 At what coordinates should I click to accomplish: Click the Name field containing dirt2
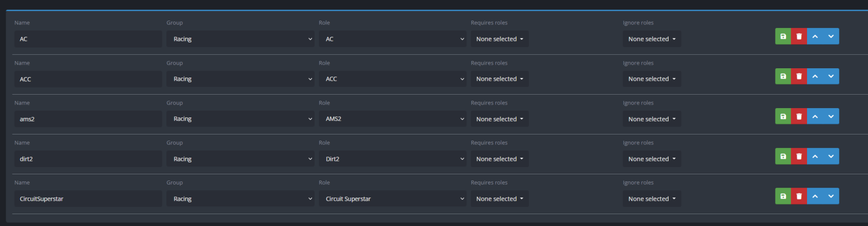point(88,159)
